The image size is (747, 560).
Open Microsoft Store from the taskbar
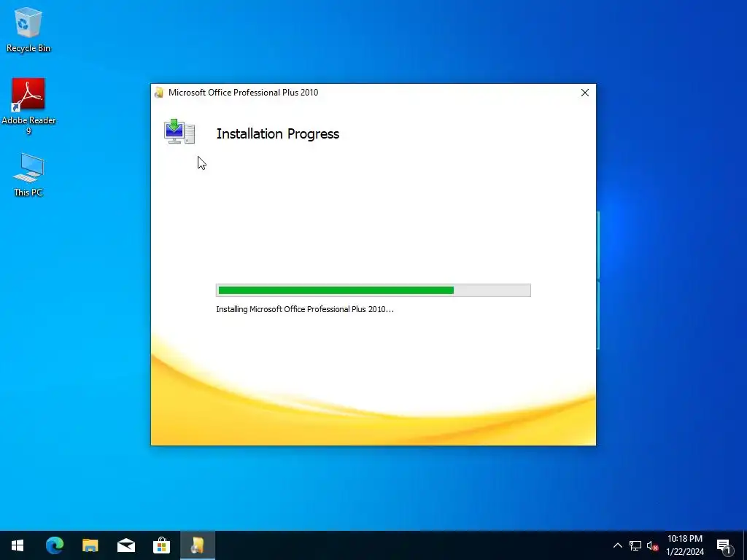click(161, 545)
